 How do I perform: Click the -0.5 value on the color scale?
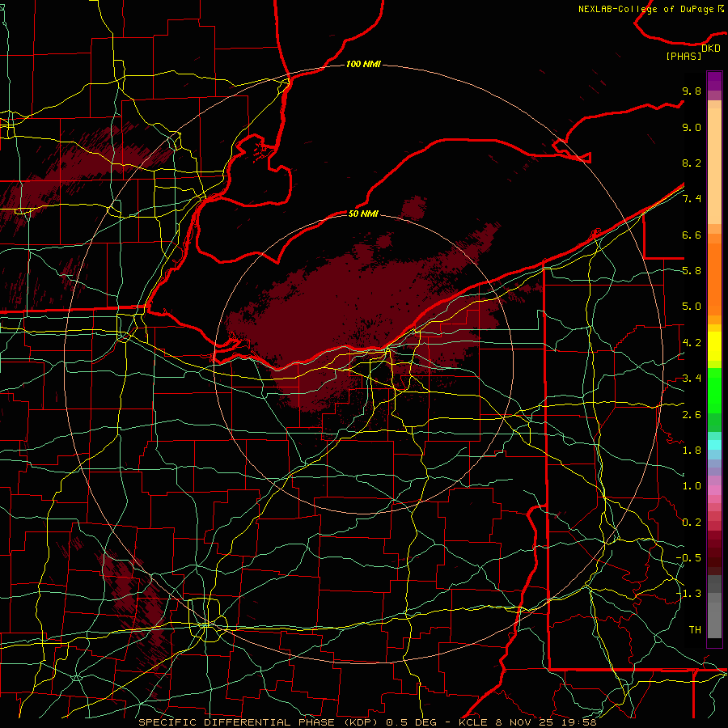point(688,558)
